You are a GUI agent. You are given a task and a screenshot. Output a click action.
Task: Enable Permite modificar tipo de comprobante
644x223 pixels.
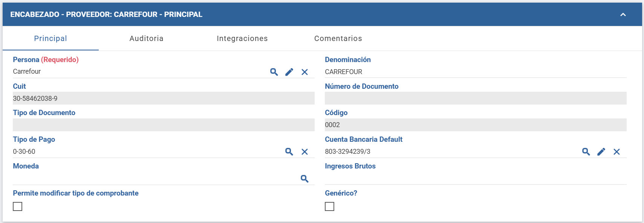pos(18,206)
